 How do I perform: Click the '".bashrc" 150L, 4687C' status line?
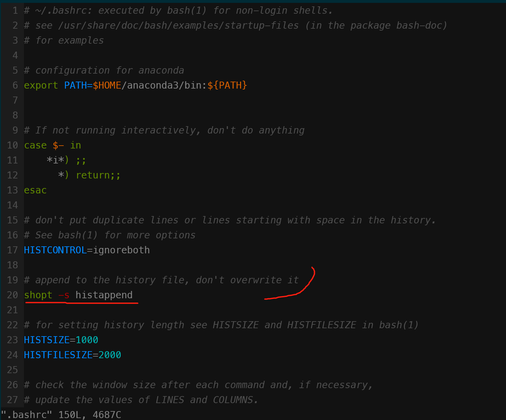[x=61, y=415]
